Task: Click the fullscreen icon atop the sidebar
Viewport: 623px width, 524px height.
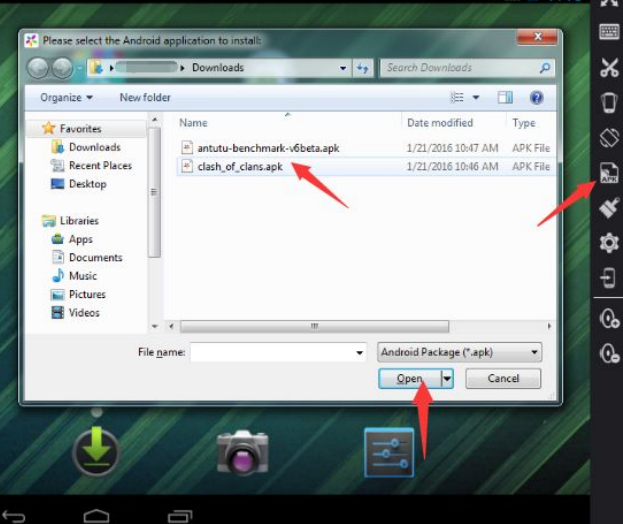Action: (609, 3)
